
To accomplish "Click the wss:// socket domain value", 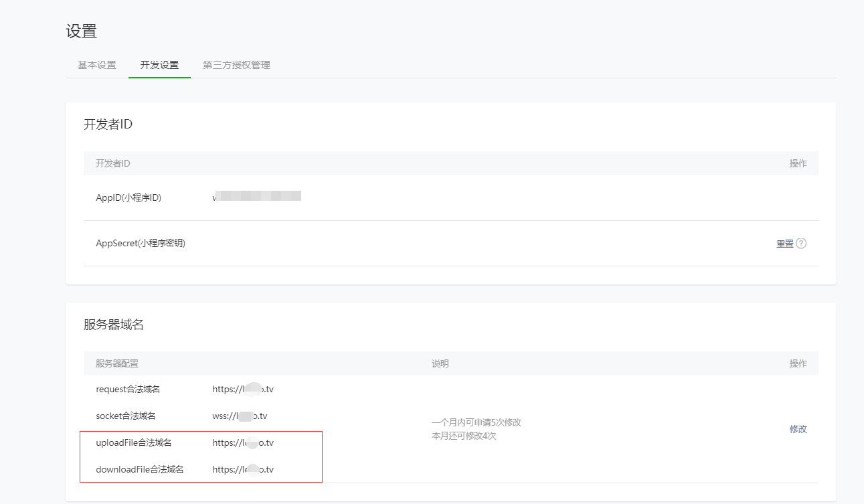I will coord(240,416).
